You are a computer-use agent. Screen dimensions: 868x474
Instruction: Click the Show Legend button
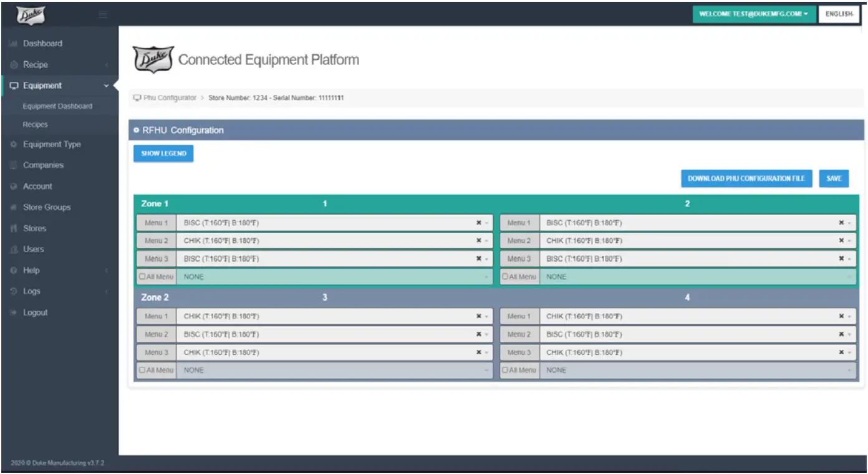[x=163, y=153]
